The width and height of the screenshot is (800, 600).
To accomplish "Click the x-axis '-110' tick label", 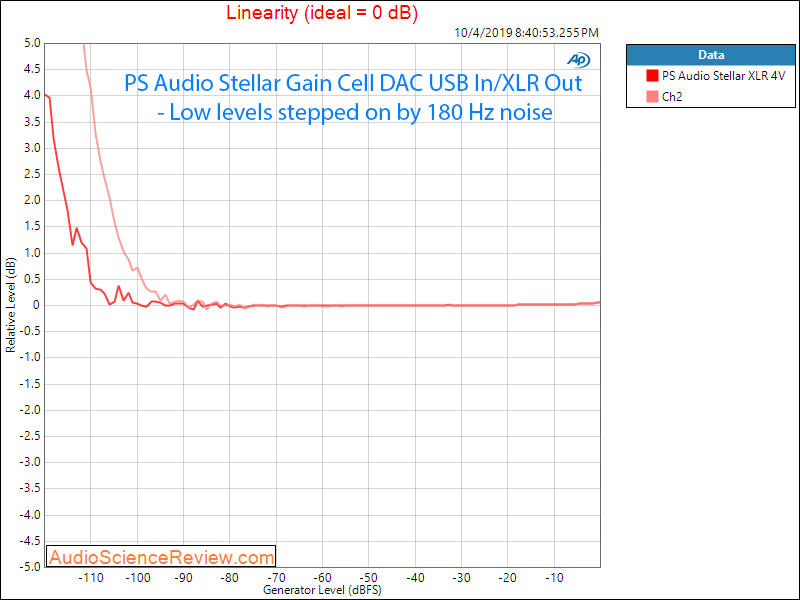I will 90,578.
